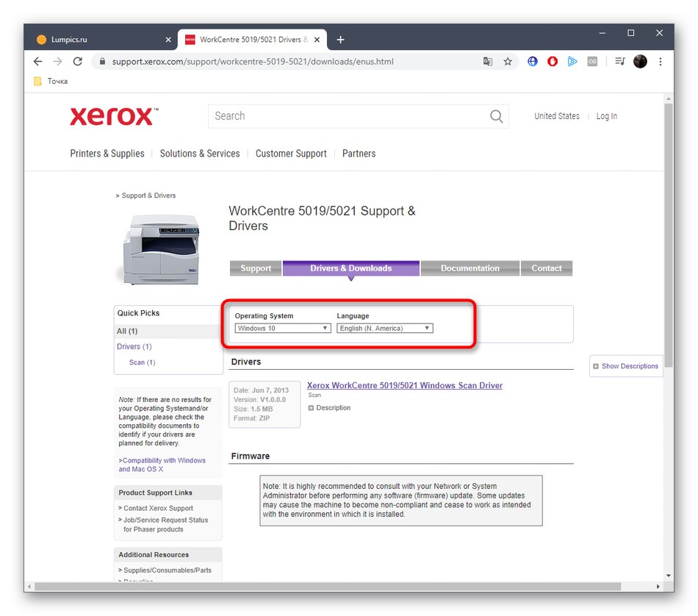Bookmark this page with the star icon
This screenshot has width=698, height=616.
click(508, 62)
